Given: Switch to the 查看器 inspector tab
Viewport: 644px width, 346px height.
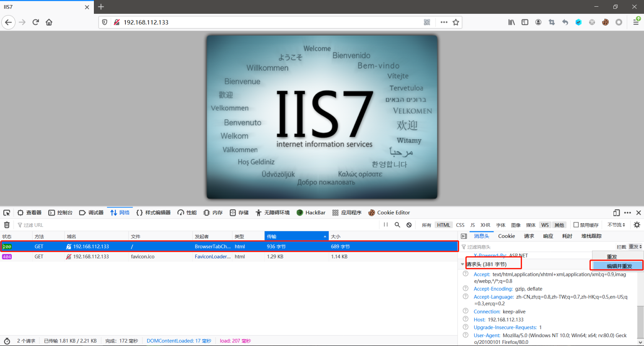Looking at the screenshot, I should [29, 213].
